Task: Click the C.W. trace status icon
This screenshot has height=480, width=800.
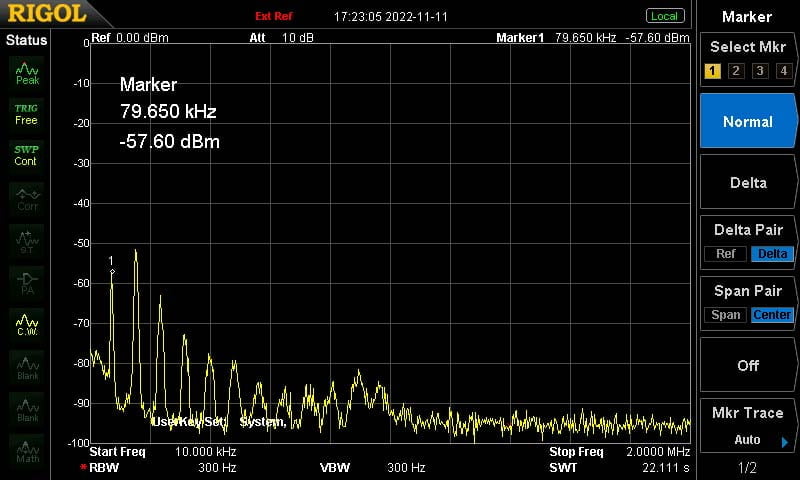Action: (27, 325)
